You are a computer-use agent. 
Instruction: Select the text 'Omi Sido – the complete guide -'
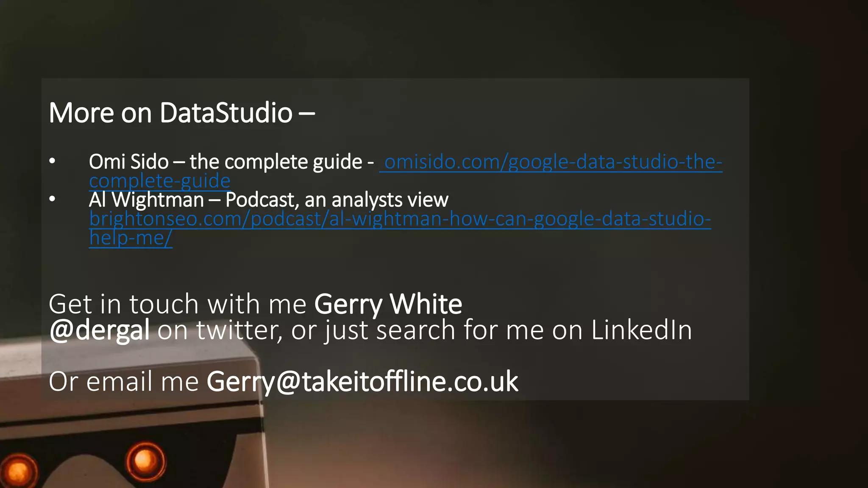[231, 162]
